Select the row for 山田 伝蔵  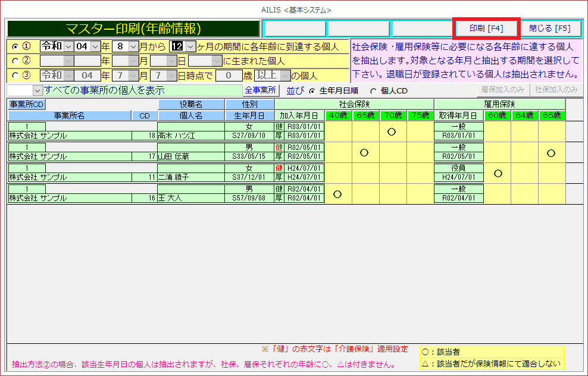(190, 156)
